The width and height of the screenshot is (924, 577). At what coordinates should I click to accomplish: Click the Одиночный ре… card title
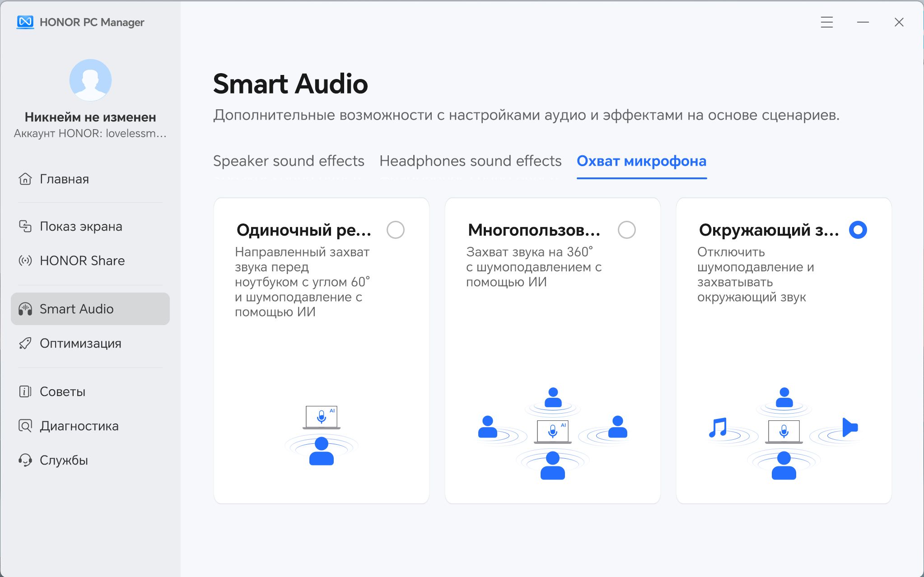coord(304,230)
